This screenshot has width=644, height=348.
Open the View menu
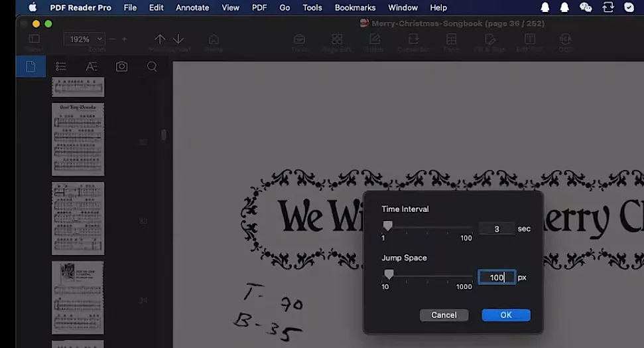coord(230,7)
